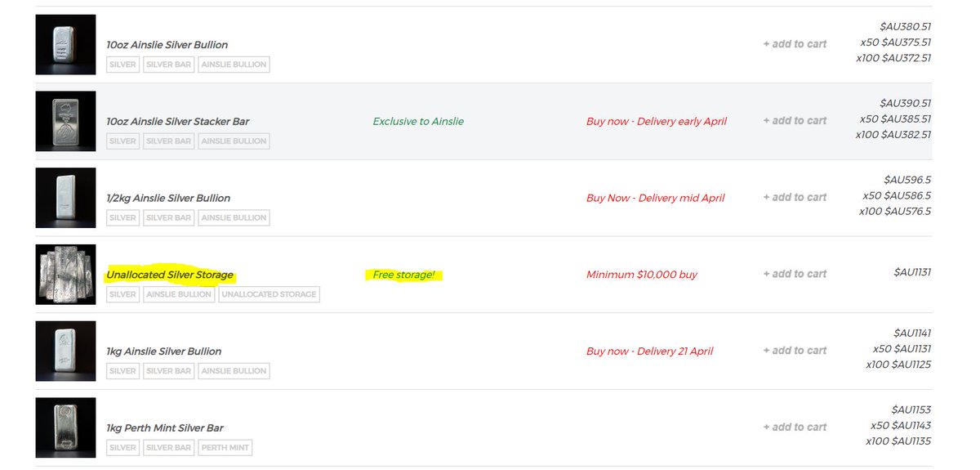Viewport: 980px width, 470px height.
Task: Open the 1kg Perth Mint Silver Bar title
Action: click(x=164, y=428)
